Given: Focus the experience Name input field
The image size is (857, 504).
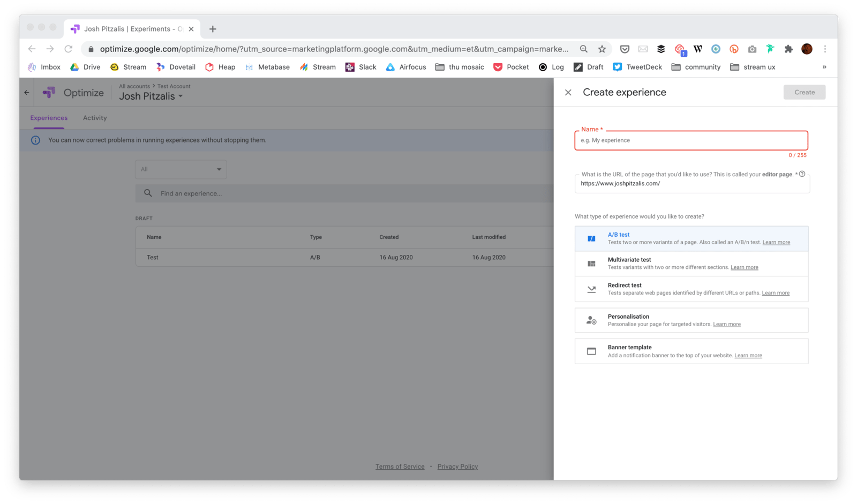Looking at the screenshot, I should point(691,140).
